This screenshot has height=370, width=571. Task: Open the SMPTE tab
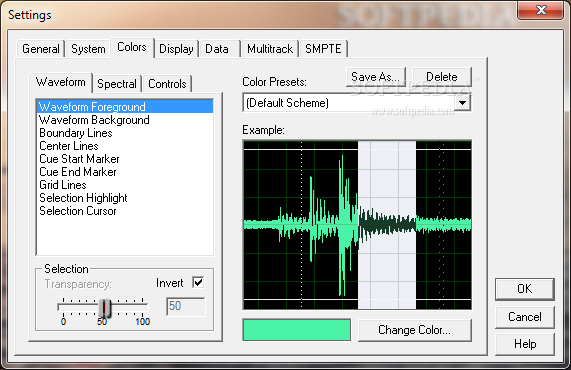coord(323,49)
